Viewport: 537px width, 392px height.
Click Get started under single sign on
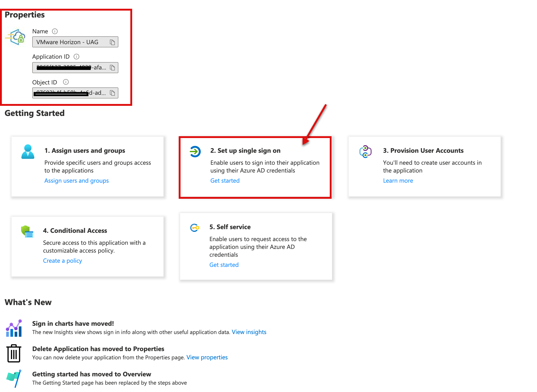click(225, 181)
